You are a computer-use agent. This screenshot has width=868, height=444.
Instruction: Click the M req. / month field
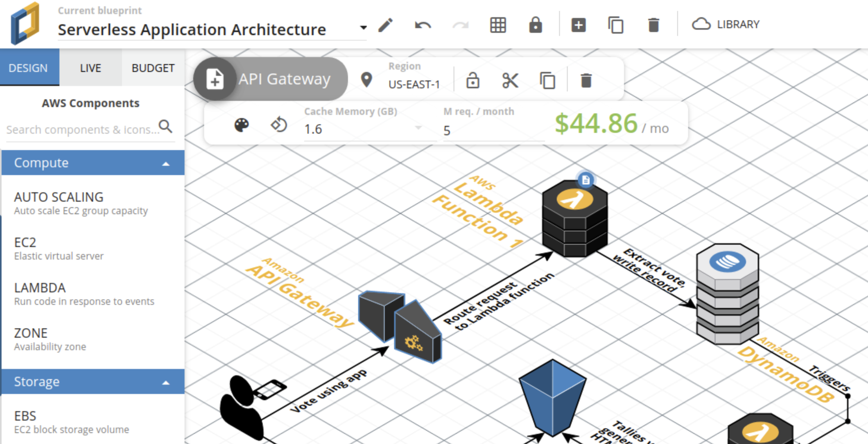click(x=493, y=130)
